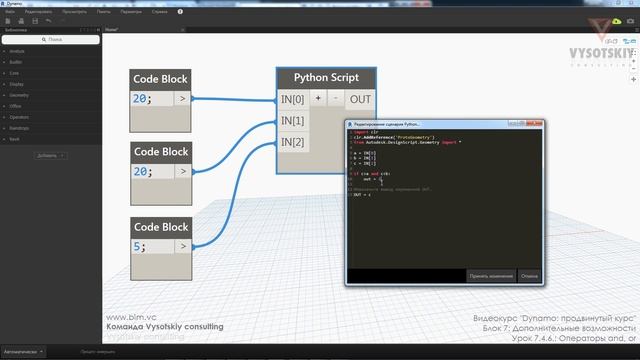Expand the Office library category
This screenshot has height=360, width=640.
(15, 106)
